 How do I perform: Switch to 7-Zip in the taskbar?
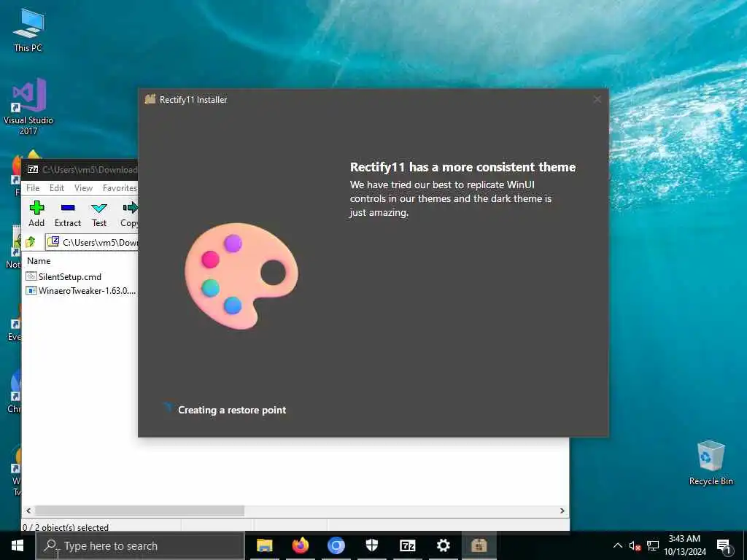click(407, 545)
